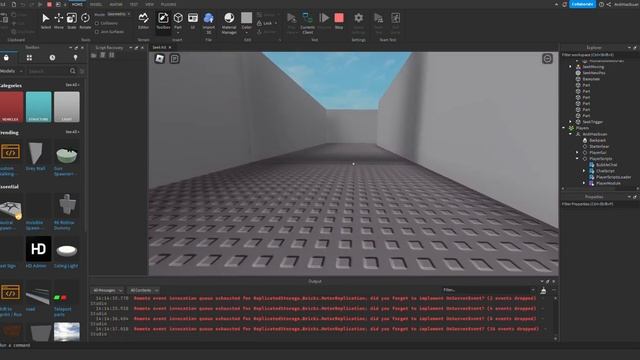Click the blue Collaborate button
The height and width of the screenshot is (360, 640).
(582, 4)
